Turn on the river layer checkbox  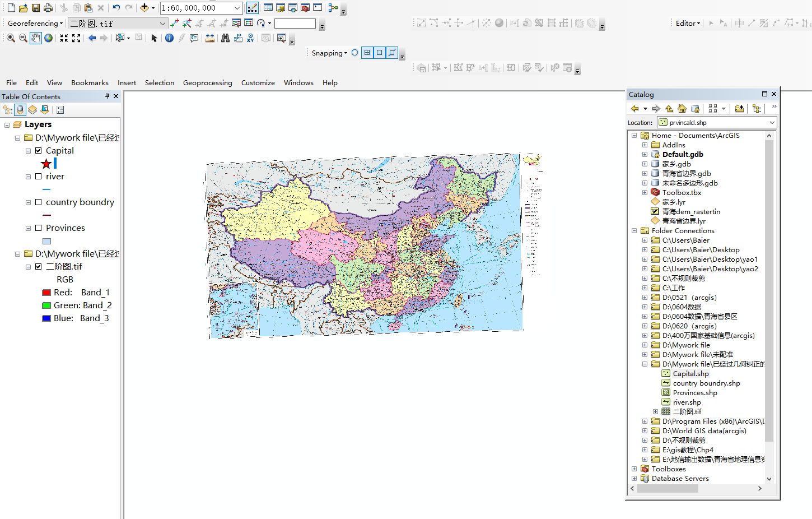pyautogui.click(x=39, y=177)
